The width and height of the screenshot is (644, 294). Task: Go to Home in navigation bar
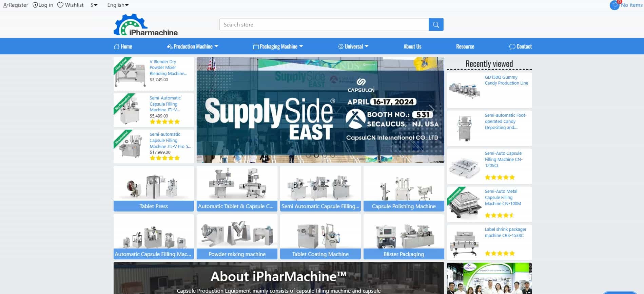point(123,47)
